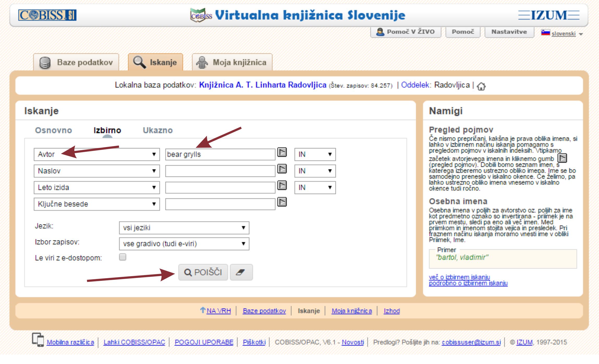Click the eraser clear-form button
This screenshot has height=364, width=599.
(x=241, y=272)
